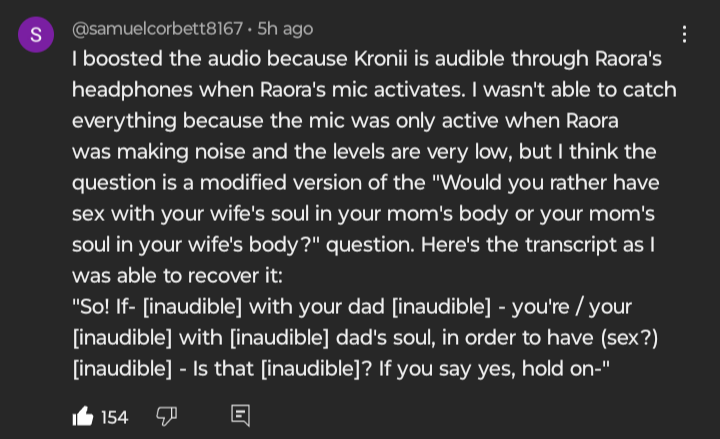Screen dimensions: 720x439
Task: Click the line starting "sex with your wife's soul"
Action: point(363,214)
